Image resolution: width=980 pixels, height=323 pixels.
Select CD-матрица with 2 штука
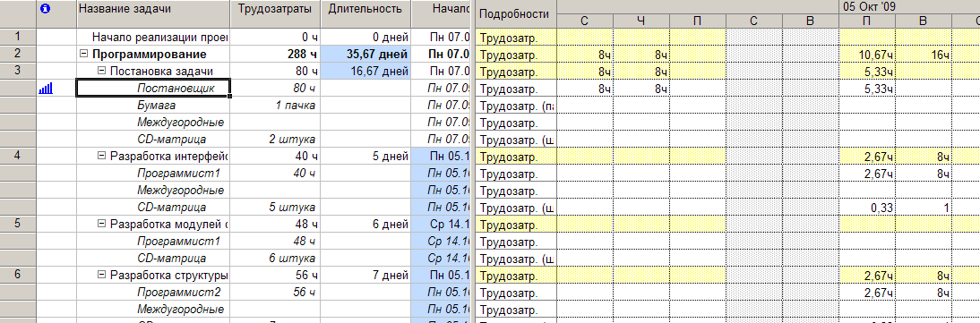(153, 139)
